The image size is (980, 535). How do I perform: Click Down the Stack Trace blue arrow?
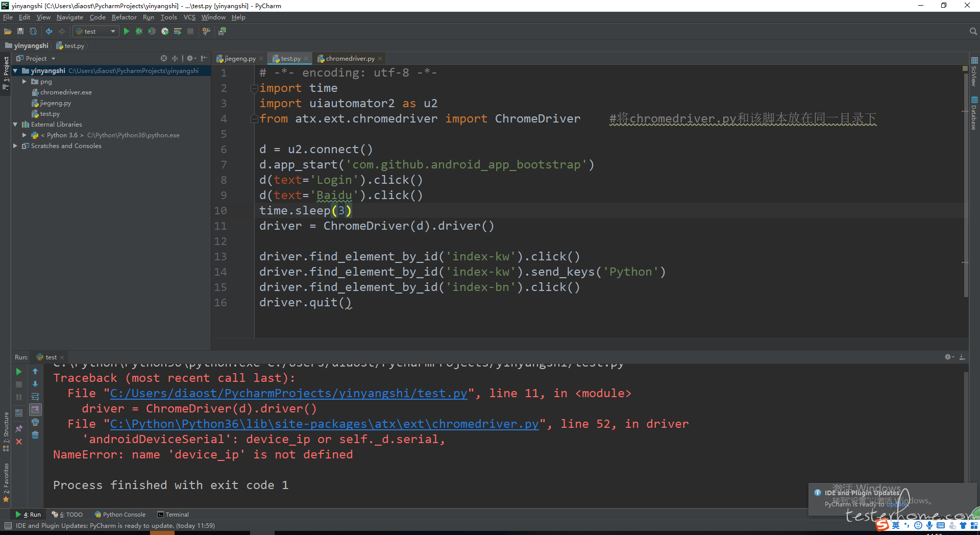(35, 384)
